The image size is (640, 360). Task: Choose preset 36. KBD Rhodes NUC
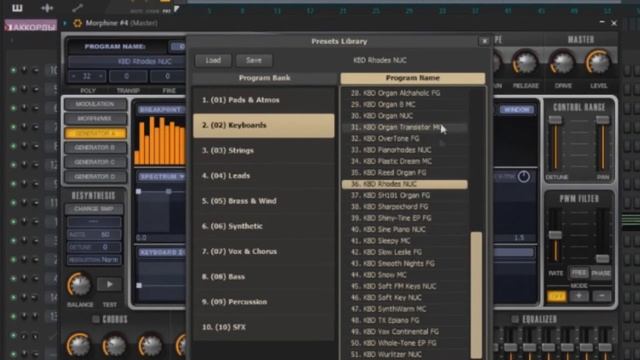coord(404,184)
